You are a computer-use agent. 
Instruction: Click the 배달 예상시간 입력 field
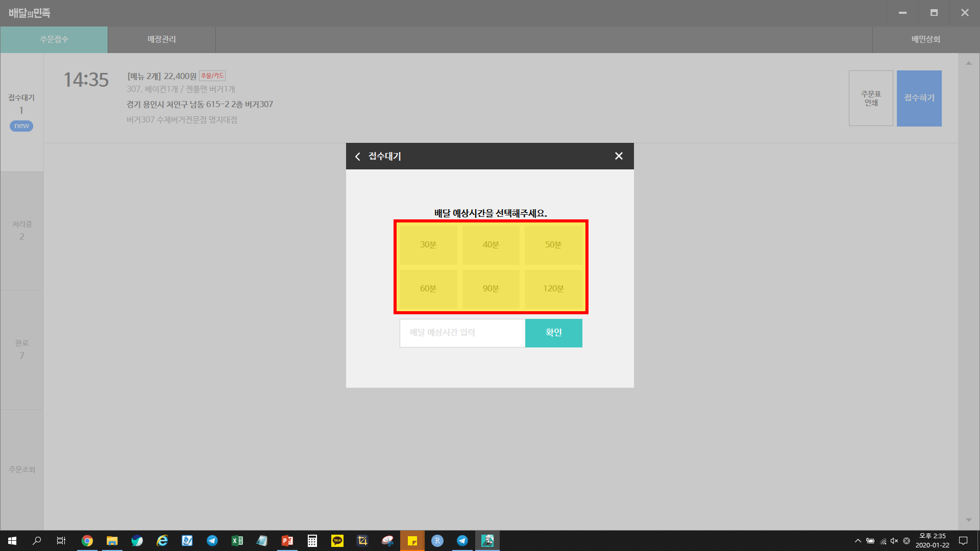click(x=462, y=333)
